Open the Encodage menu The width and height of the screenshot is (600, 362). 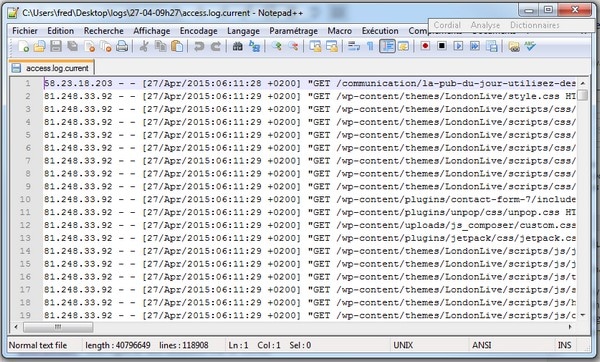click(x=199, y=31)
